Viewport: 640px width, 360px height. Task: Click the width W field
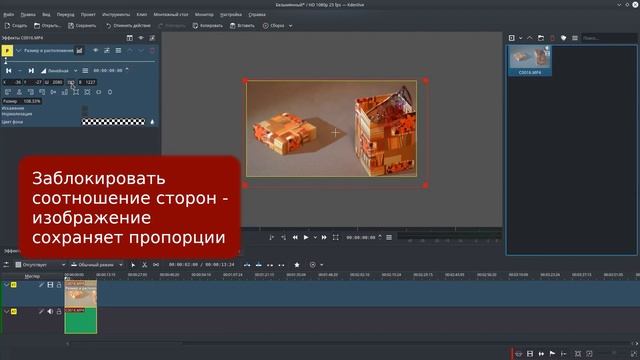53,82
